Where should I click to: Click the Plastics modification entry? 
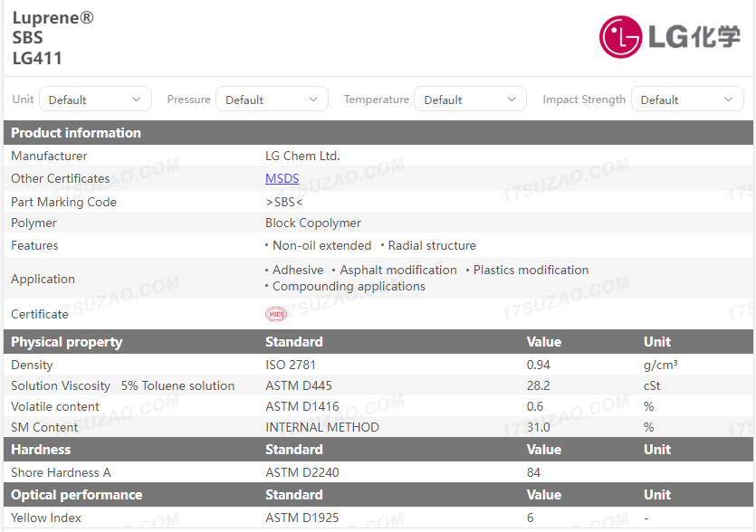[x=531, y=270]
